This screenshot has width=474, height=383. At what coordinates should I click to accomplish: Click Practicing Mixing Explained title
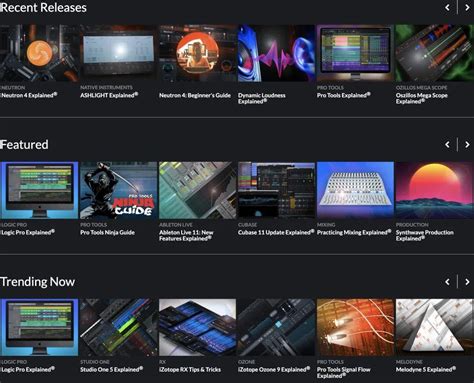tap(354, 232)
